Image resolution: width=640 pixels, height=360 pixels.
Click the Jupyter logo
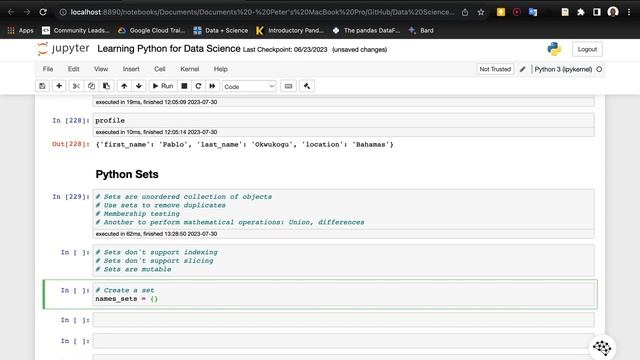point(63,49)
